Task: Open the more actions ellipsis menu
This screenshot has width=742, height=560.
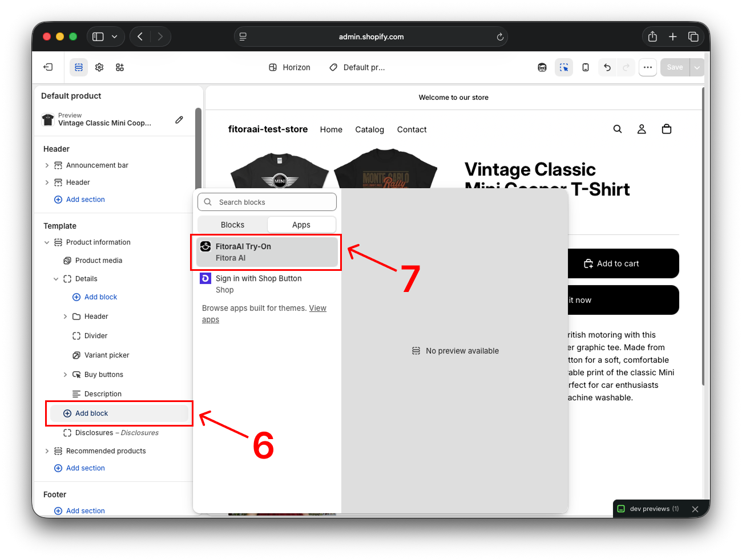Action: point(648,67)
